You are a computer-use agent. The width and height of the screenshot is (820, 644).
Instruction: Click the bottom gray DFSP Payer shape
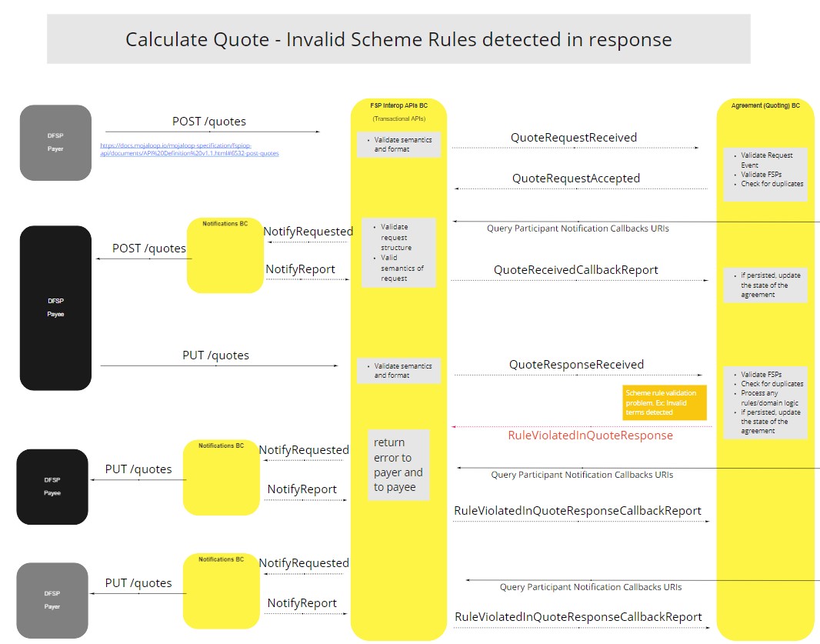pos(52,600)
